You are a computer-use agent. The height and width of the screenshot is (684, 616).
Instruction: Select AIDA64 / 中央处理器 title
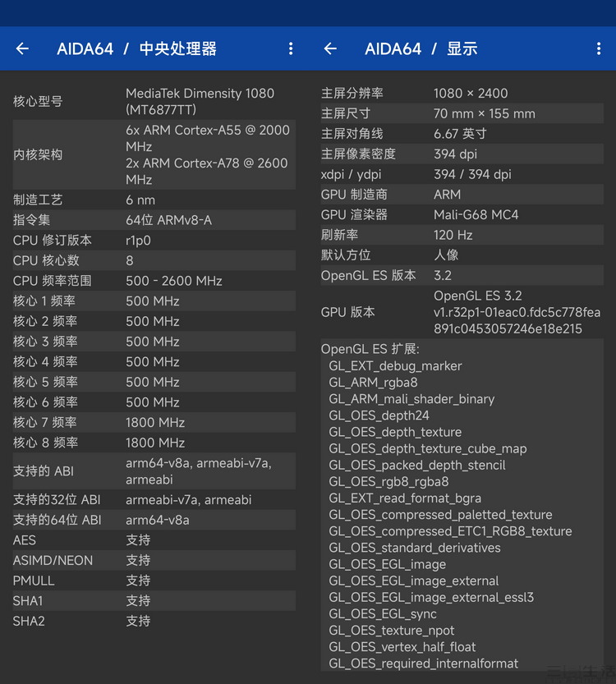click(x=136, y=48)
